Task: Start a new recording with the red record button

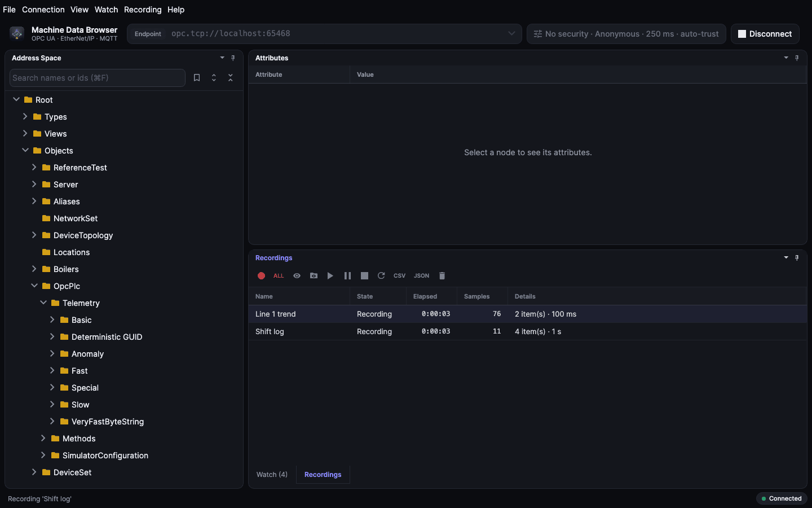Action: 261,275
